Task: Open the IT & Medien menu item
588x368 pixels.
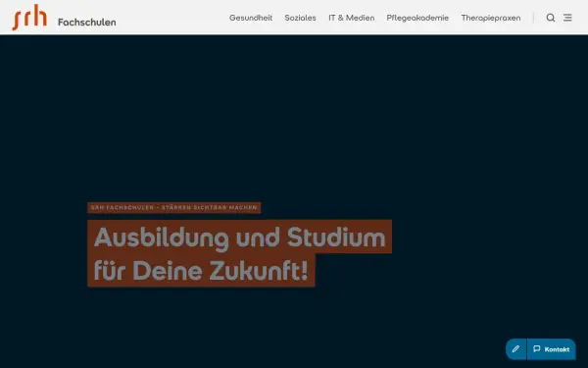Action: tap(352, 18)
